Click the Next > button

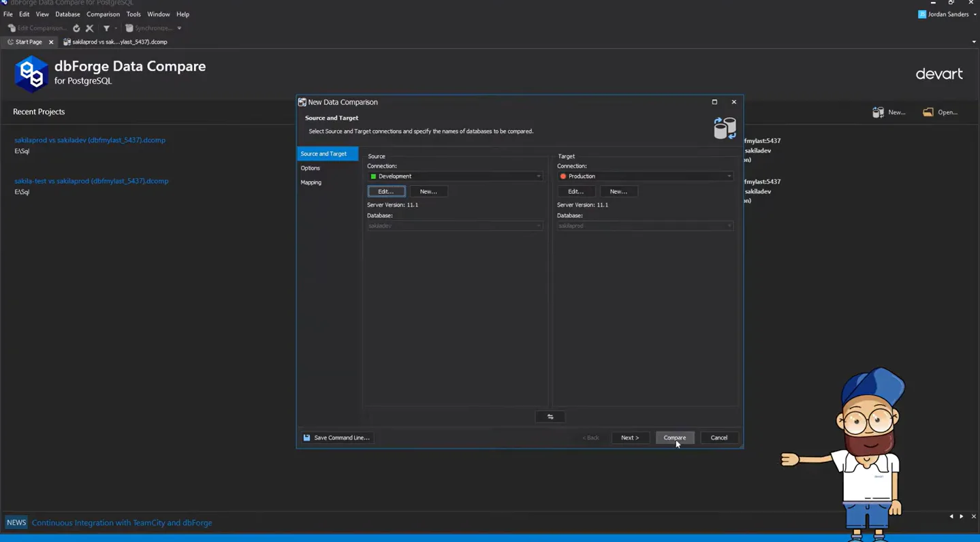tap(630, 438)
